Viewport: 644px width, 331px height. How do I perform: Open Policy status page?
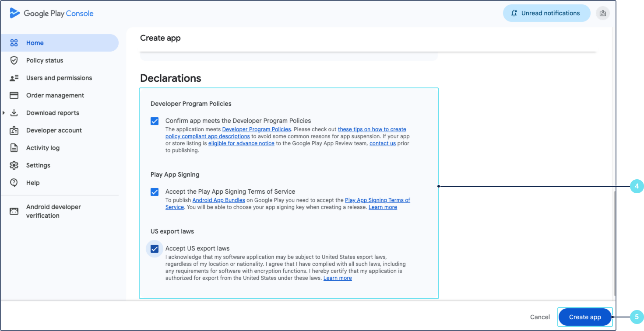(60, 60)
